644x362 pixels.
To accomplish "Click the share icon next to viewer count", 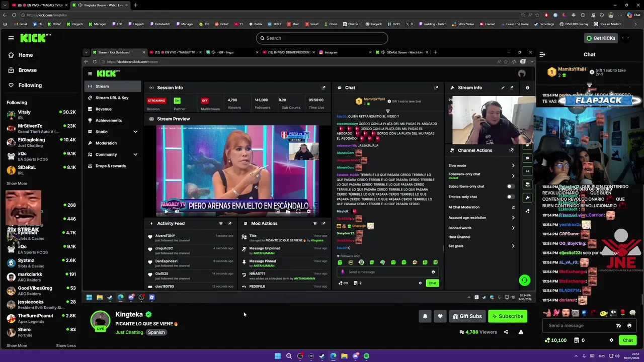I will click(506, 332).
